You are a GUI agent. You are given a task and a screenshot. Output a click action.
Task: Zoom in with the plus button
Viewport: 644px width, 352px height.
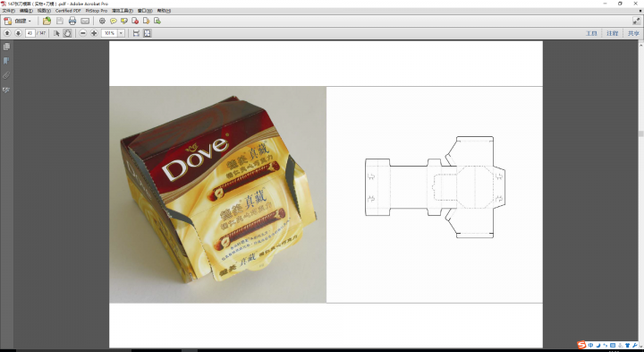[94, 33]
